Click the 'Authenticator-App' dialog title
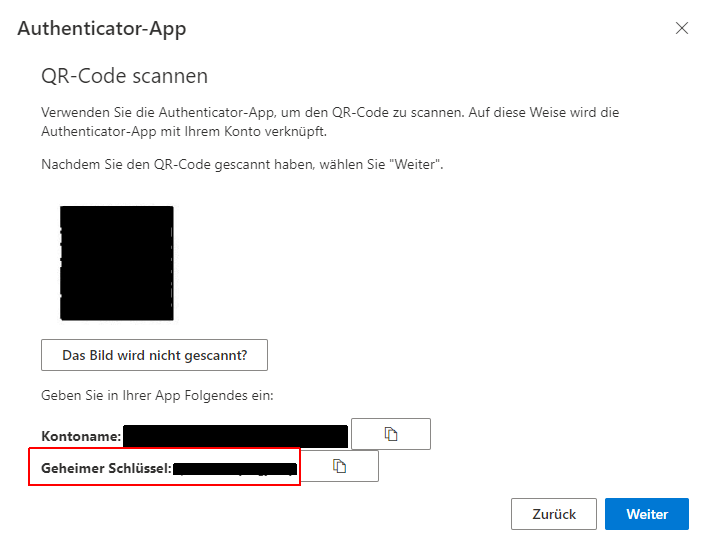 tap(102, 29)
